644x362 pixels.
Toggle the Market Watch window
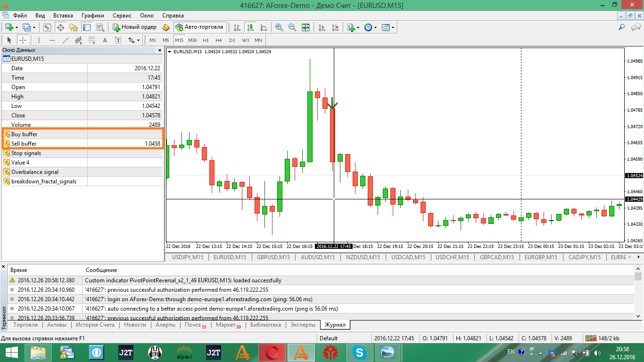(47, 27)
